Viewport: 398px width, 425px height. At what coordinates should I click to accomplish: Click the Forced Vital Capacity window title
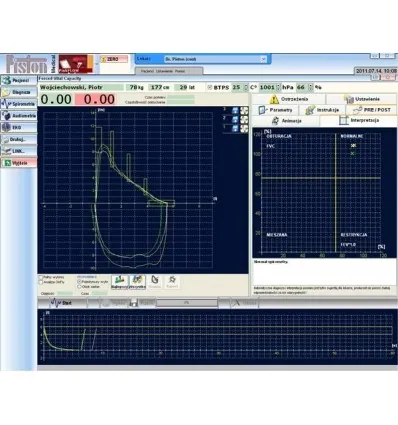[x=60, y=79]
